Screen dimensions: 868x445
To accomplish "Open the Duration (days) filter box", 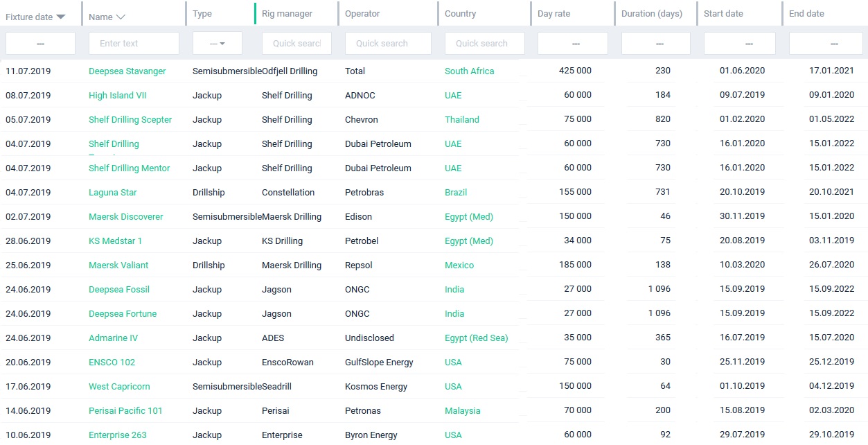I will [656, 43].
